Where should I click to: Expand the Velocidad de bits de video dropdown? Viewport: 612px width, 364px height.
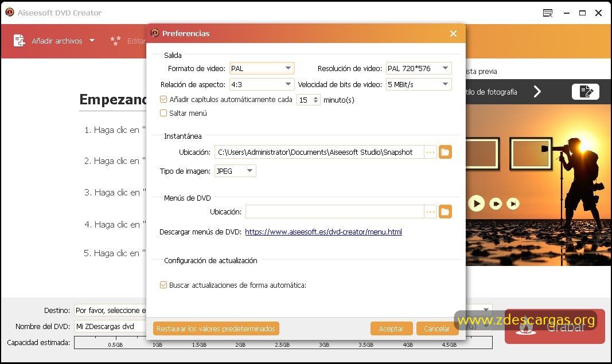pyautogui.click(x=419, y=84)
